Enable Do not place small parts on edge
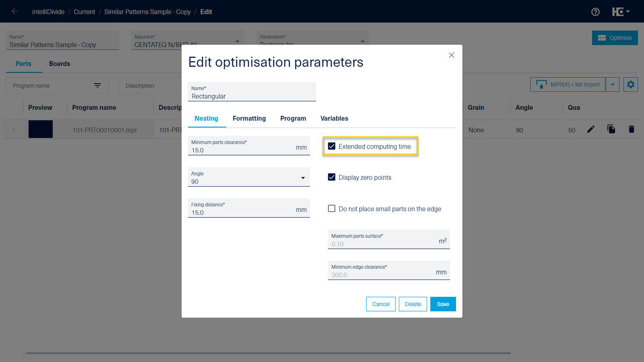644x362 pixels. click(x=332, y=209)
